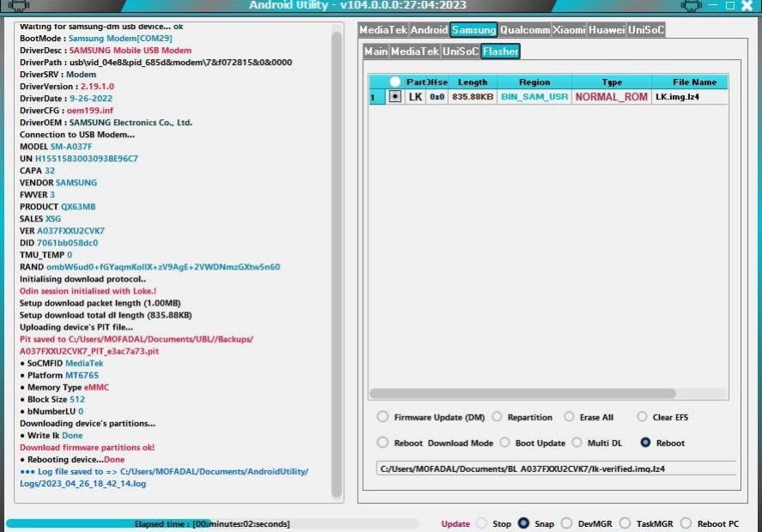Open the Huawei tab

point(607,30)
